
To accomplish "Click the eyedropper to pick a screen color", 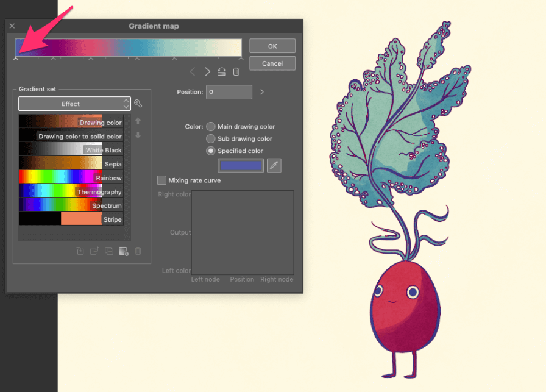I will point(274,165).
